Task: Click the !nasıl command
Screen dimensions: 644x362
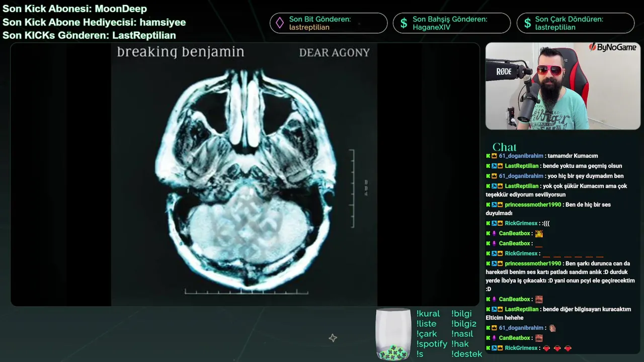Action: (461, 334)
